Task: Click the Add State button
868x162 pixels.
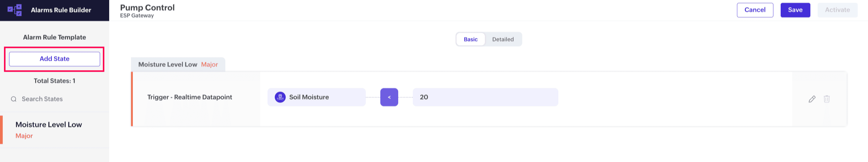Action: click(x=55, y=59)
